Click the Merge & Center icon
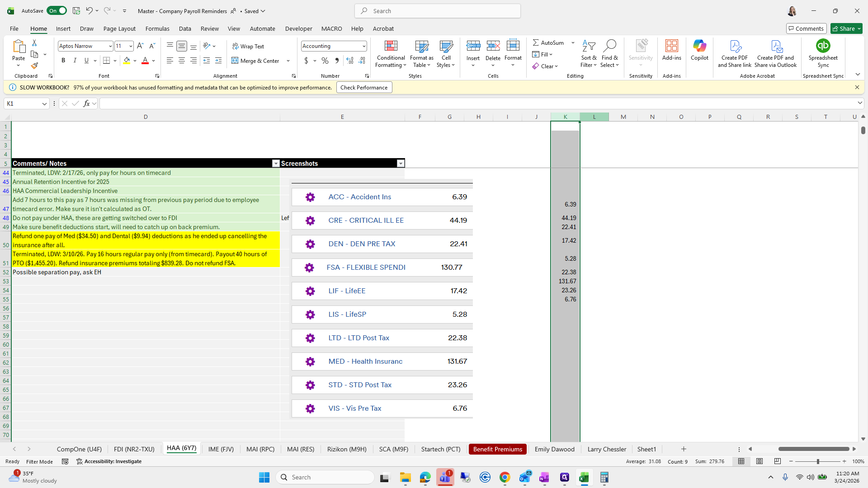 (235, 61)
